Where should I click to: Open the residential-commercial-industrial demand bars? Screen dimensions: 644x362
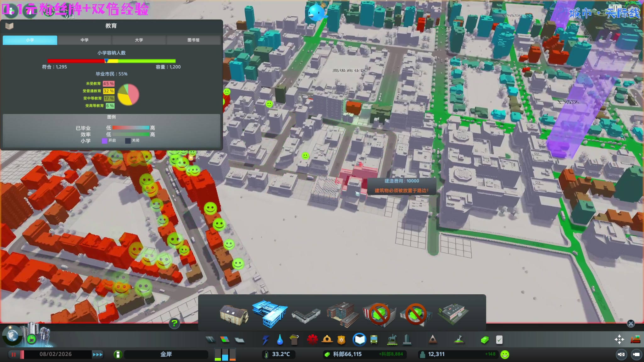pyautogui.click(x=225, y=354)
